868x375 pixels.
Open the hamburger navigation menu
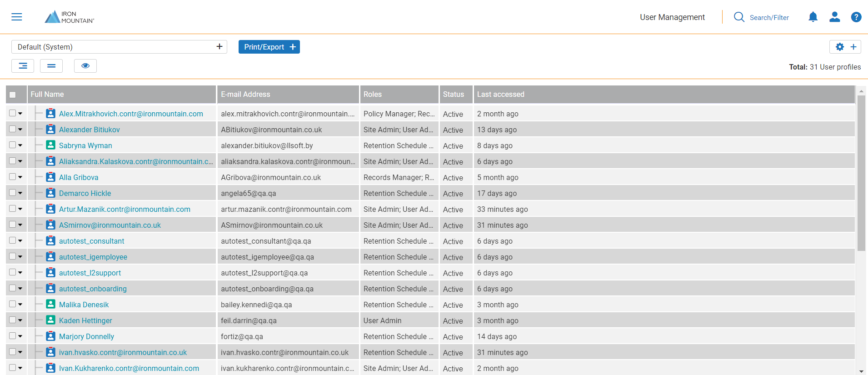point(17,17)
